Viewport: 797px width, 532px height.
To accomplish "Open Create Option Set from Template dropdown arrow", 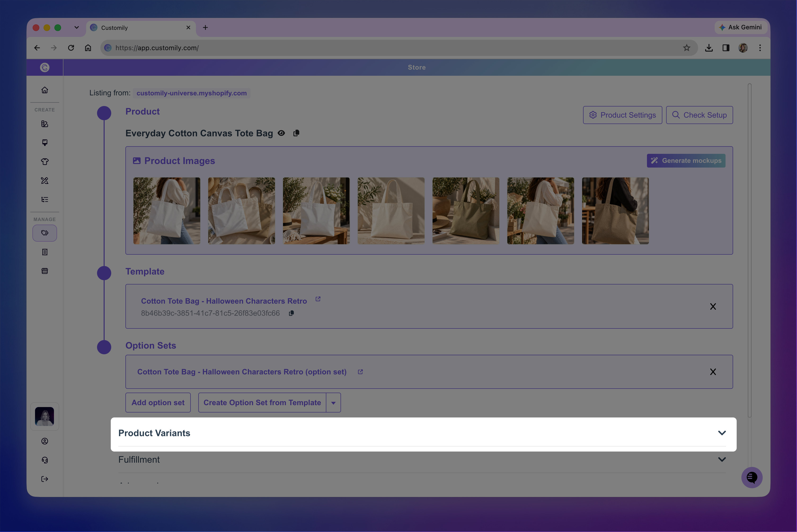I will [x=333, y=403].
